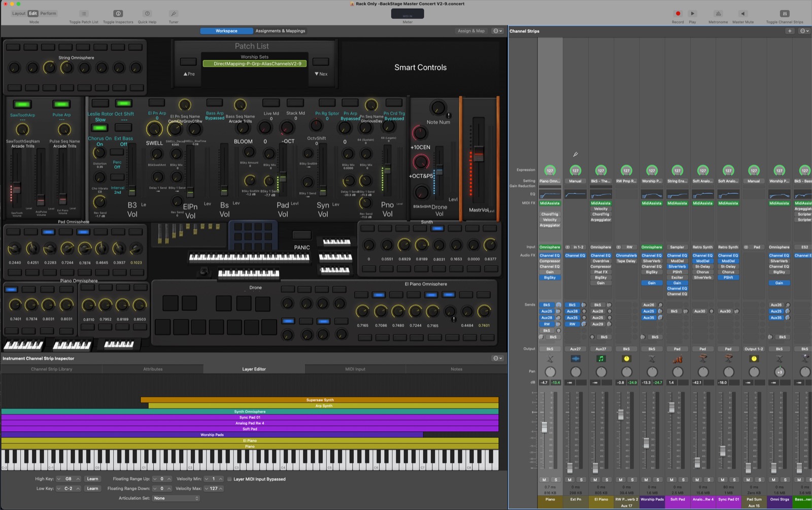Open the Tuner from the toolbar
Viewport: 812px width, 510px height.
(x=174, y=14)
